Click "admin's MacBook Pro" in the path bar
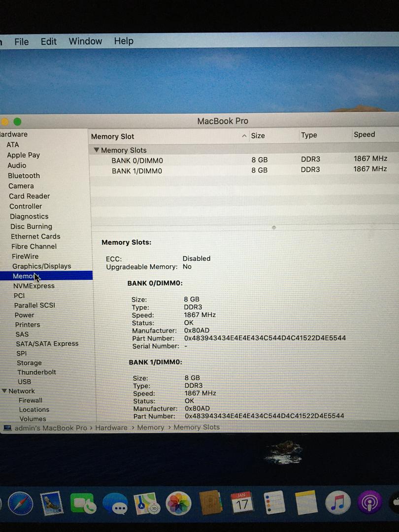 click(x=51, y=428)
